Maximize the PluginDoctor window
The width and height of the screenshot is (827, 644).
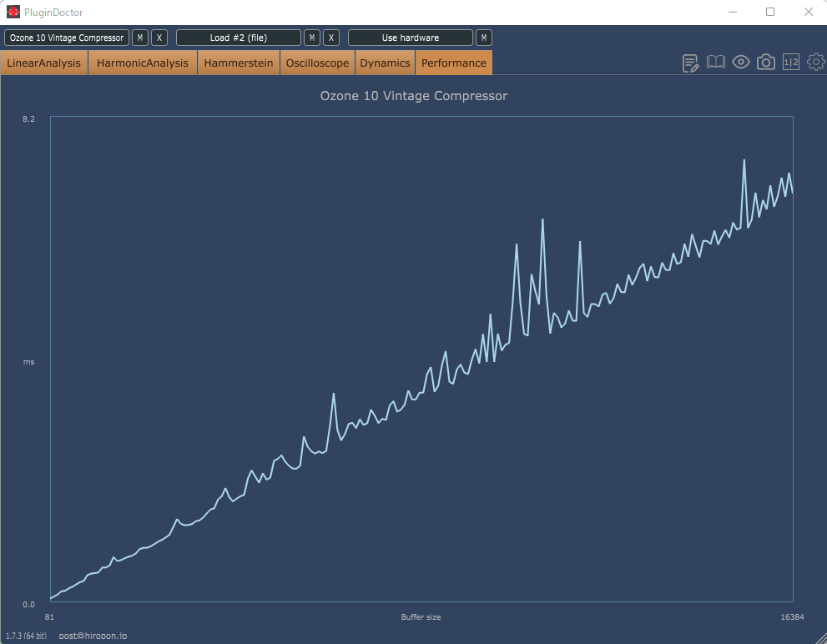coord(770,12)
